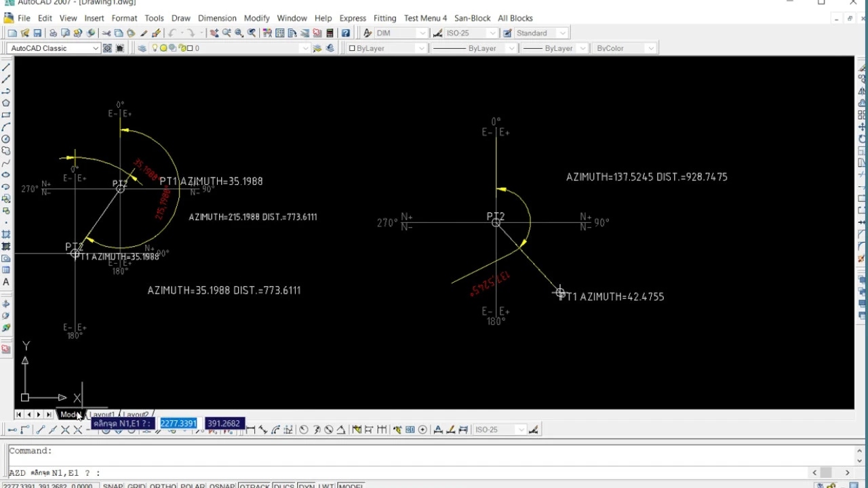Toggle SNAP mode in status bar
The width and height of the screenshot is (868, 488).
point(113,486)
